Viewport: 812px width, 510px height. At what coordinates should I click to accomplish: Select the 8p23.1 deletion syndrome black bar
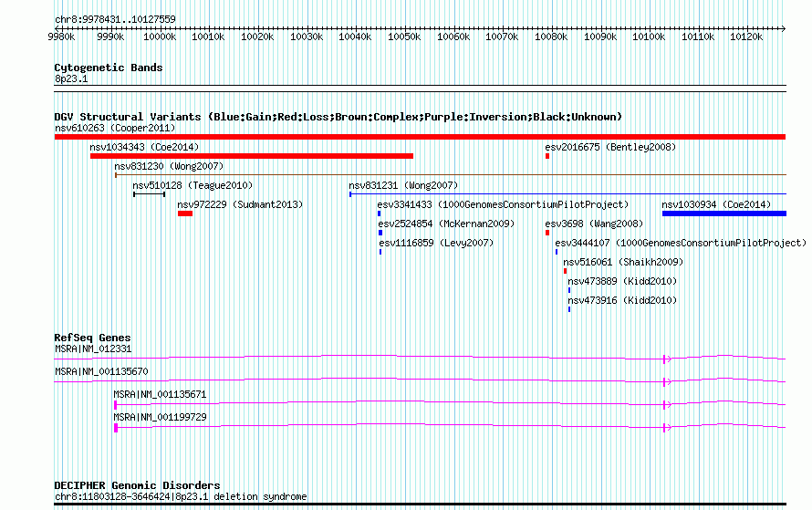click(420, 504)
